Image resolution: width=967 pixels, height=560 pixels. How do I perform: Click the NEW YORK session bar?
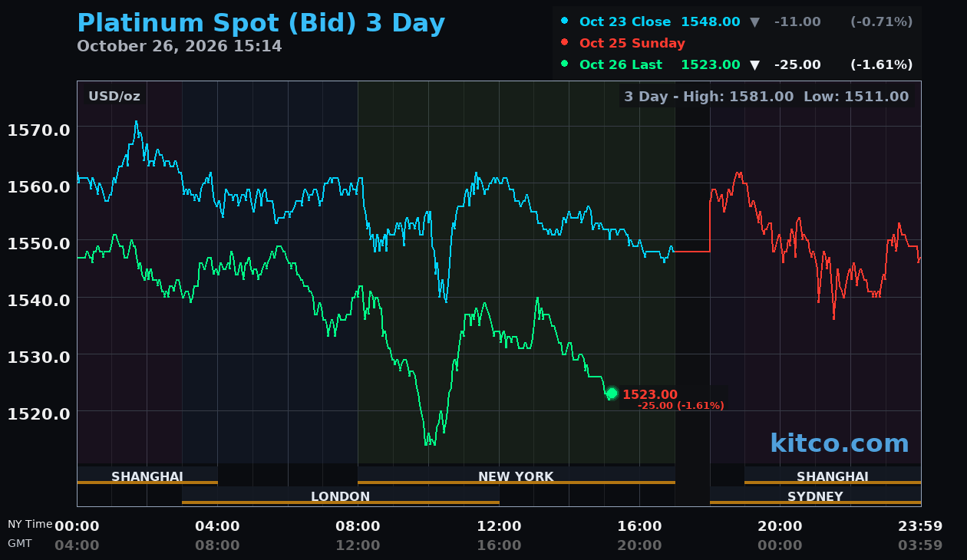coord(517,476)
